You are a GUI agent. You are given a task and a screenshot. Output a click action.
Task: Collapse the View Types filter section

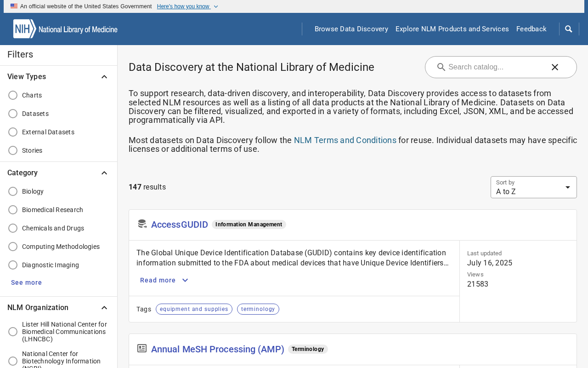click(104, 77)
